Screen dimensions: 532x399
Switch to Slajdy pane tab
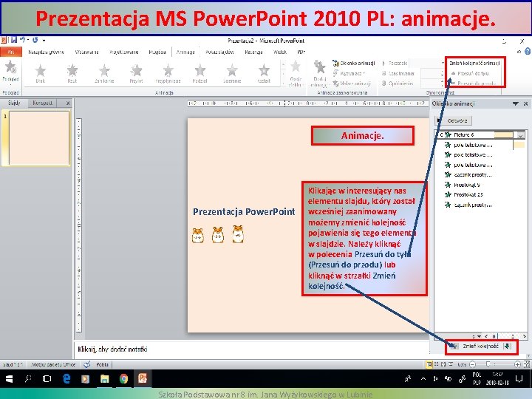14,103
